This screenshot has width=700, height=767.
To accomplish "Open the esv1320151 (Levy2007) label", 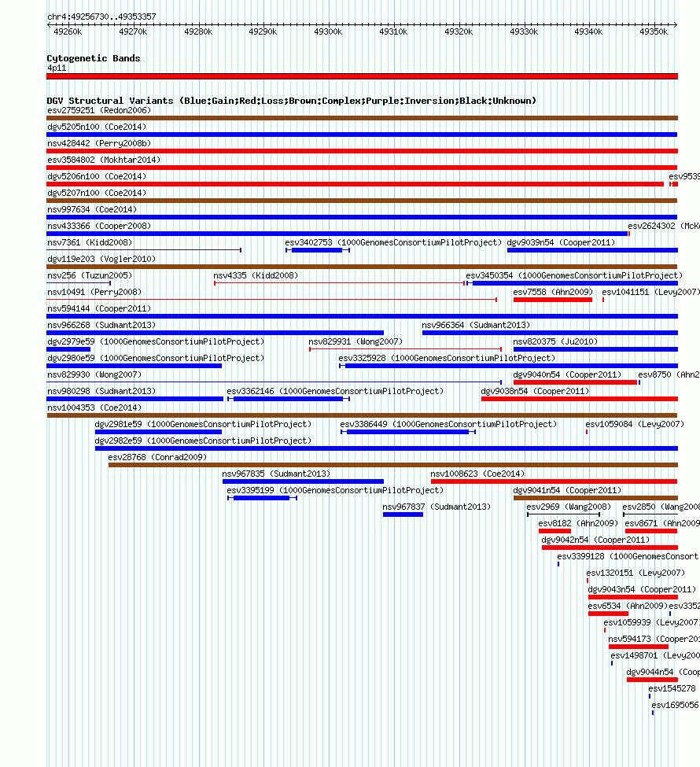I will click(x=636, y=573).
